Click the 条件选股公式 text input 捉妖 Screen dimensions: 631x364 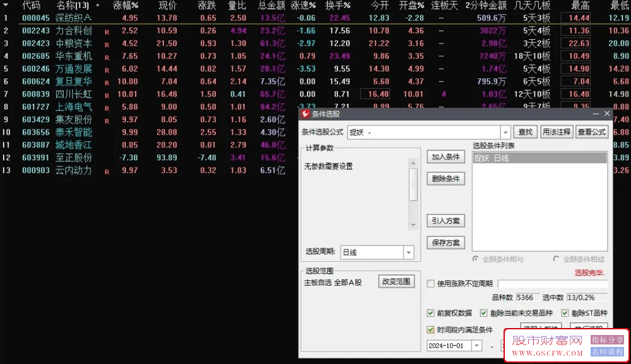pyautogui.click(x=424, y=132)
